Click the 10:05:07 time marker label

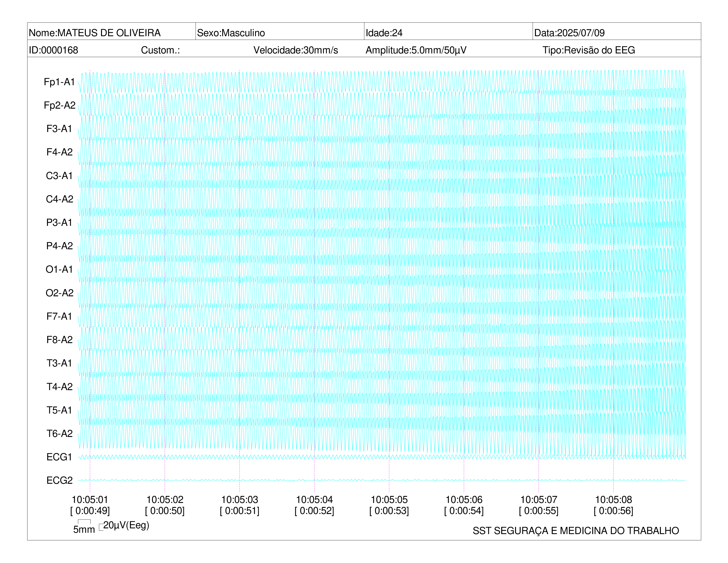[x=539, y=500]
